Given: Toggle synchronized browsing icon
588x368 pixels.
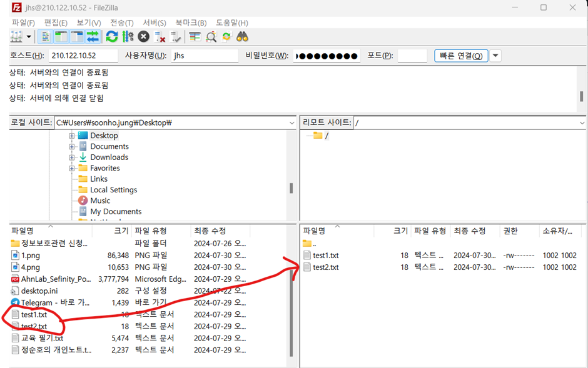Looking at the screenshot, I should click(226, 37).
